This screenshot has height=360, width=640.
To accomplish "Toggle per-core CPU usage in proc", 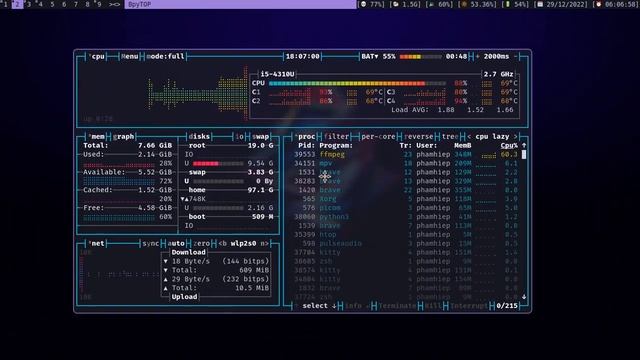I will pyautogui.click(x=378, y=136).
